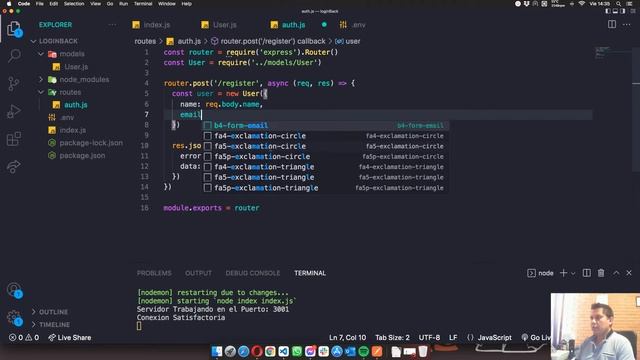
Task: Open the Extensions view
Action: coord(13,139)
